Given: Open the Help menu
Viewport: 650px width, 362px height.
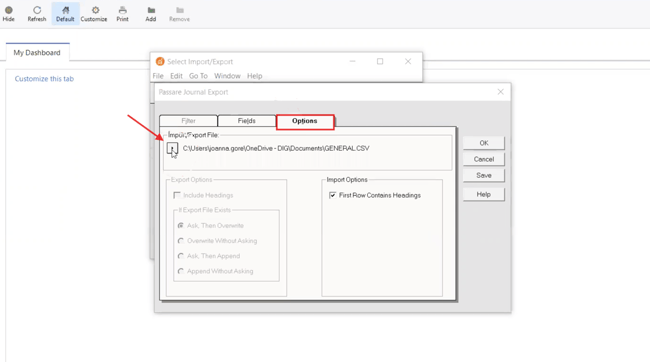Looking at the screenshot, I should coord(255,76).
